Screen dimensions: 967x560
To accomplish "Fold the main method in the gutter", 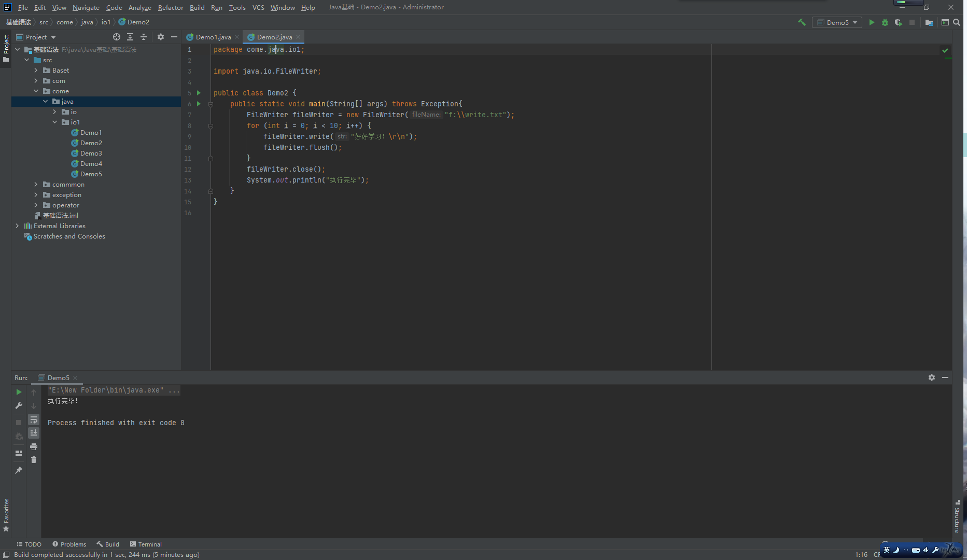I will pos(211,104).
